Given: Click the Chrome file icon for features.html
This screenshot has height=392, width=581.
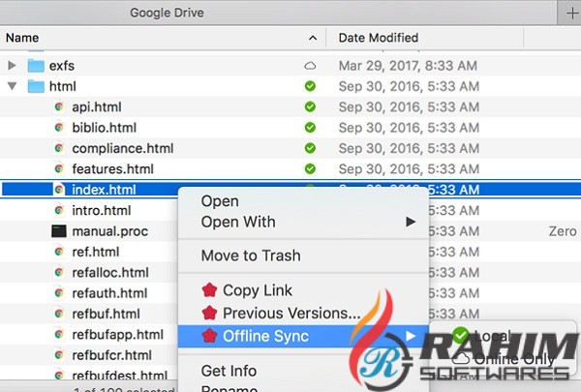Looking at the screenshot, I should tap(59, 169).
